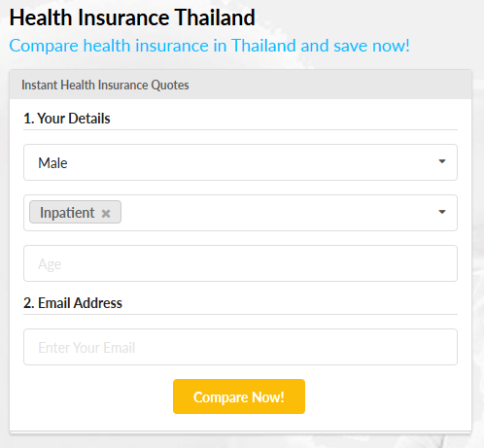This screenshot has height=448, width=484.
Task: Click the 1. Your Details section heading
Action: coord(67,119)
